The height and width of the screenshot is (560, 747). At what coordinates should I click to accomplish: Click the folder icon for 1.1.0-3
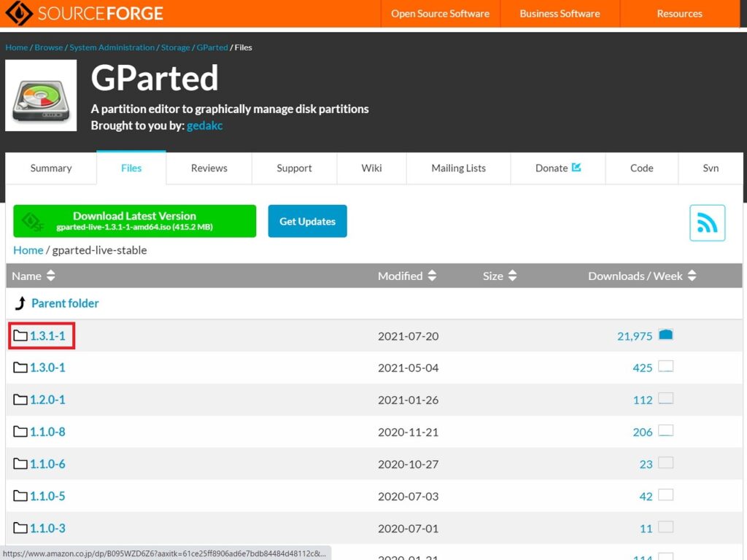[20, 528]
